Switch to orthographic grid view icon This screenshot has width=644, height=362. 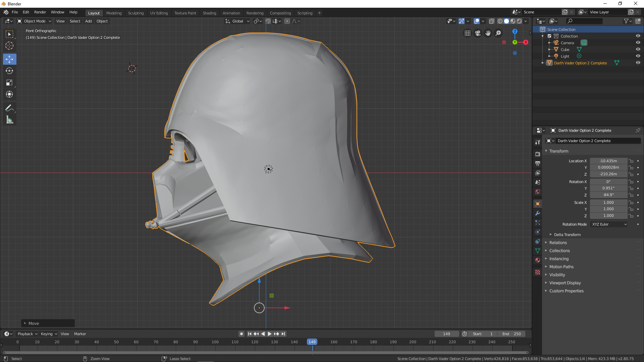pyautogui.click(x=467, y=33)
